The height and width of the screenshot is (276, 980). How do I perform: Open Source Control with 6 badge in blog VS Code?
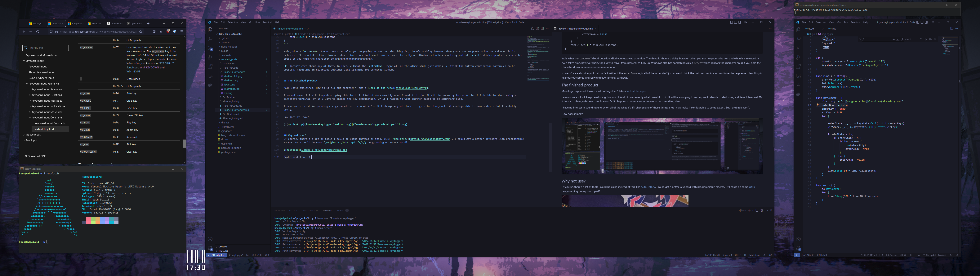pos(210,48)
